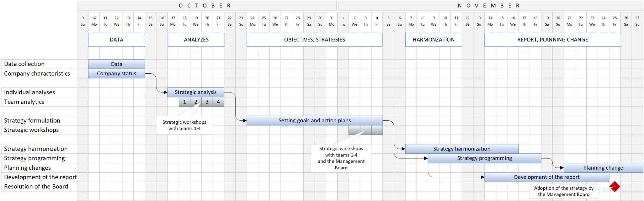Click the 'Setting goals and action plans' bar

point(314,121)
